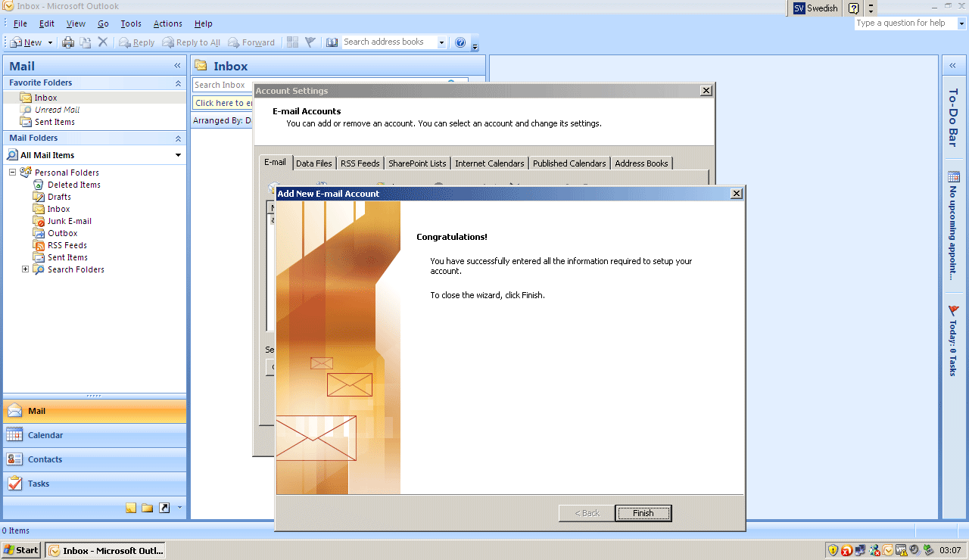
Task: Open the Actions menu
Action: point(167,23)
